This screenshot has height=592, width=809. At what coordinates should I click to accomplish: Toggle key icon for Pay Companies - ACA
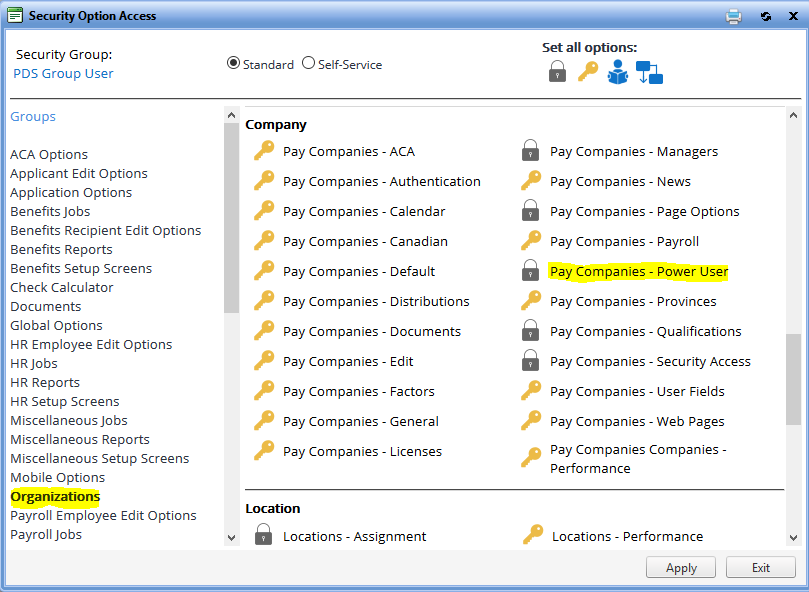point(264,151)
